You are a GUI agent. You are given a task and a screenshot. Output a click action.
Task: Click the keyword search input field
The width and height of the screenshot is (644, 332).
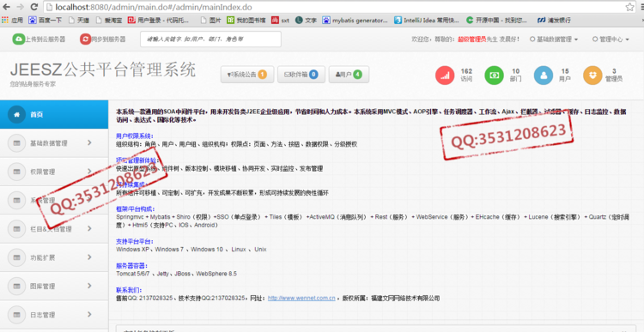(x=210, y=39)
